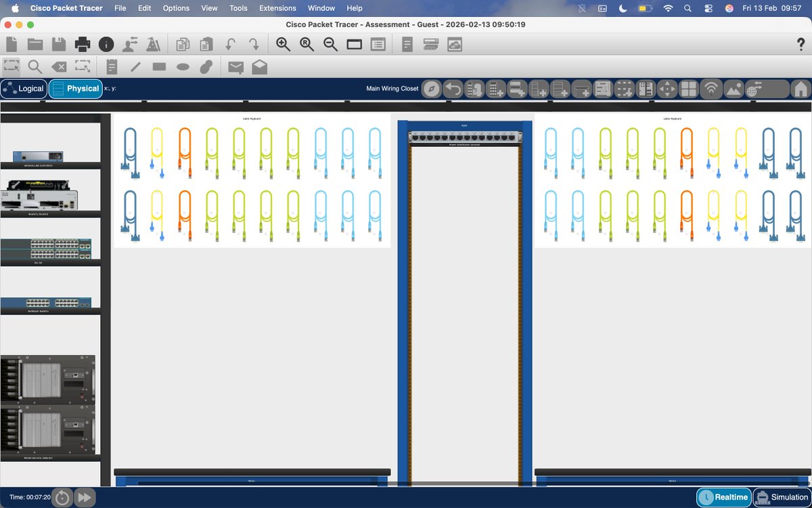
Task: Reset zoom with the R magnifier
Action: 307,45
